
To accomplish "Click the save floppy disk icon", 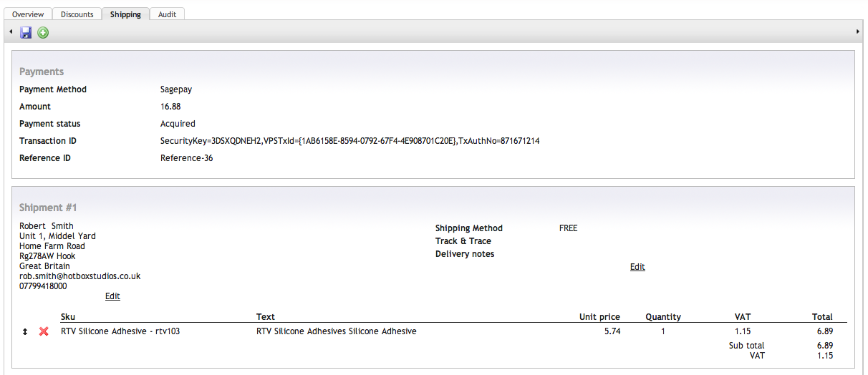I will point(26,32).
